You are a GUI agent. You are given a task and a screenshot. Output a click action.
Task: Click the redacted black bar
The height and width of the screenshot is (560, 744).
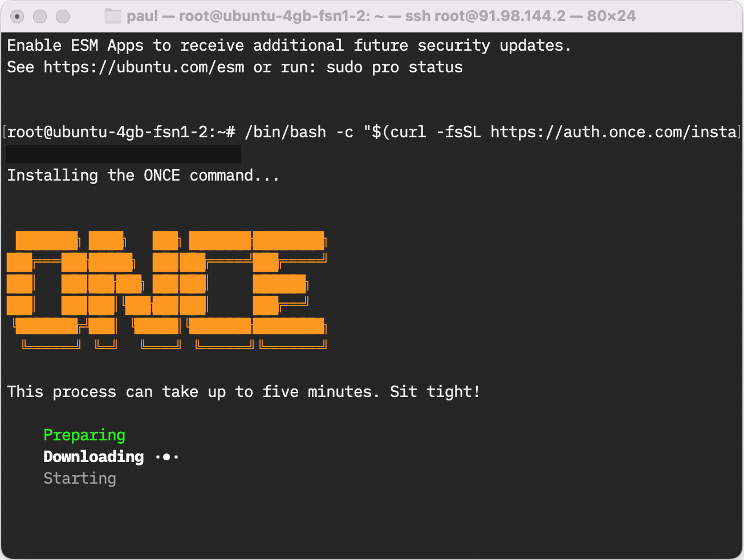point(123,154)
